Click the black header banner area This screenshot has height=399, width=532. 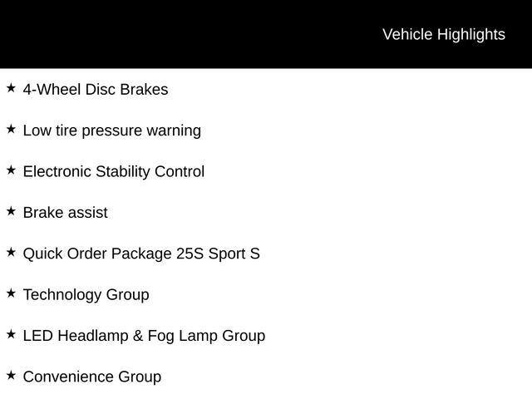pyautogui.click(x=266, y=34)
